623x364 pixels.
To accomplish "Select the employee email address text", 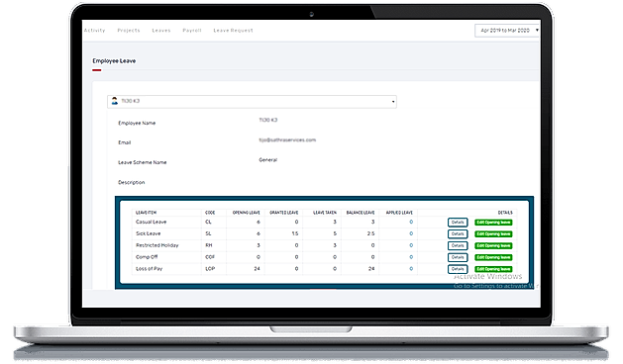I will coord(287,139).
